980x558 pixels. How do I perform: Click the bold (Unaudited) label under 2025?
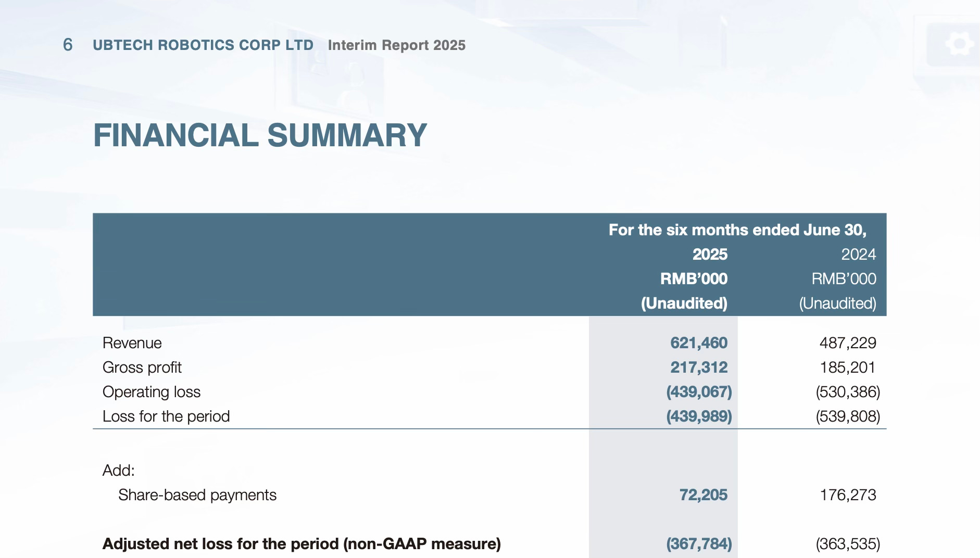684,303
